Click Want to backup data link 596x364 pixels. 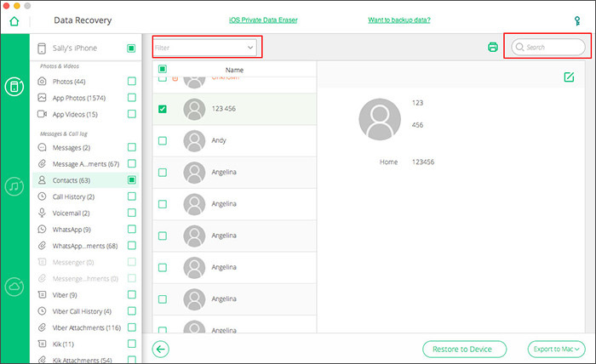pos(398,20)
